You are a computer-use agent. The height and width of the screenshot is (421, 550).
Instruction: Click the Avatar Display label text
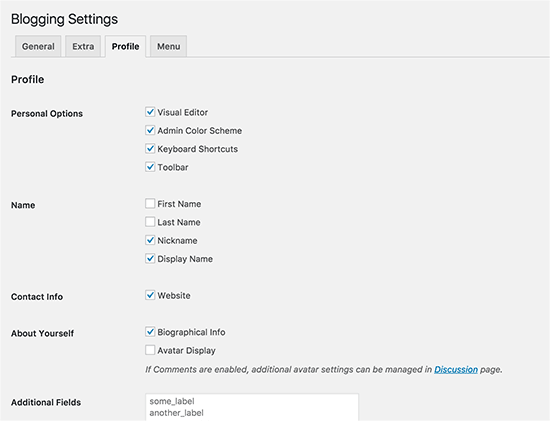point(186,350)
